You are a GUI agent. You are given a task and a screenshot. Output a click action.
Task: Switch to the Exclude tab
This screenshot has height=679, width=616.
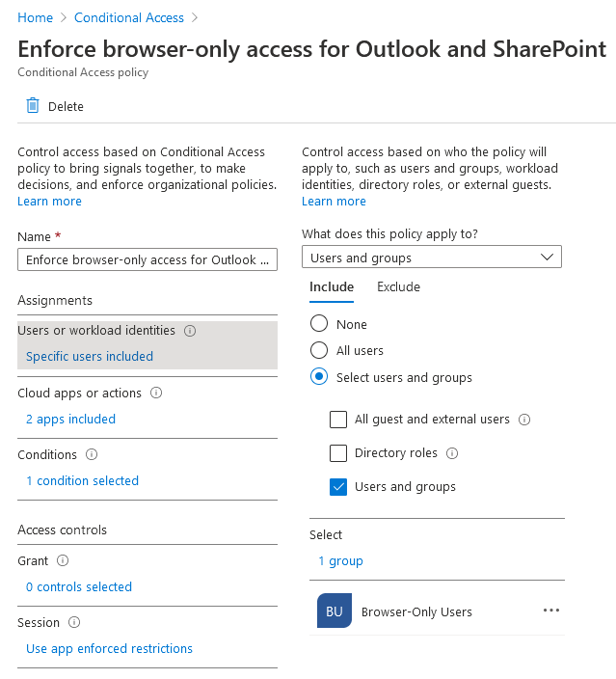pyautogui.click(x=398, y=286)
